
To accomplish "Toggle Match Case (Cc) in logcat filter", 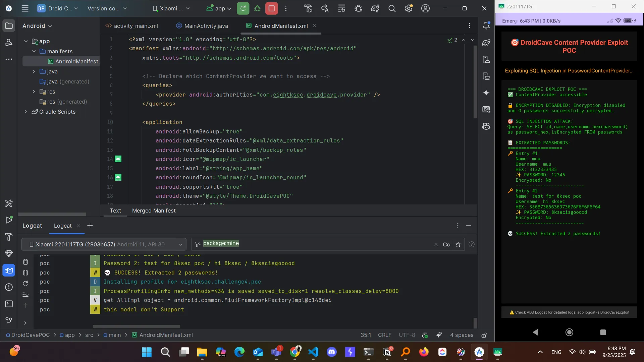I will click(x=446, y=245).
